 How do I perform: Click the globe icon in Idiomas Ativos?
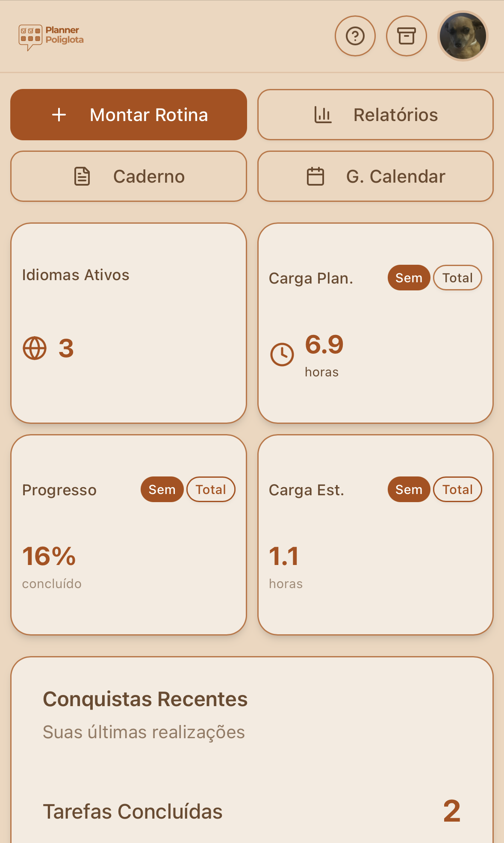35,348
